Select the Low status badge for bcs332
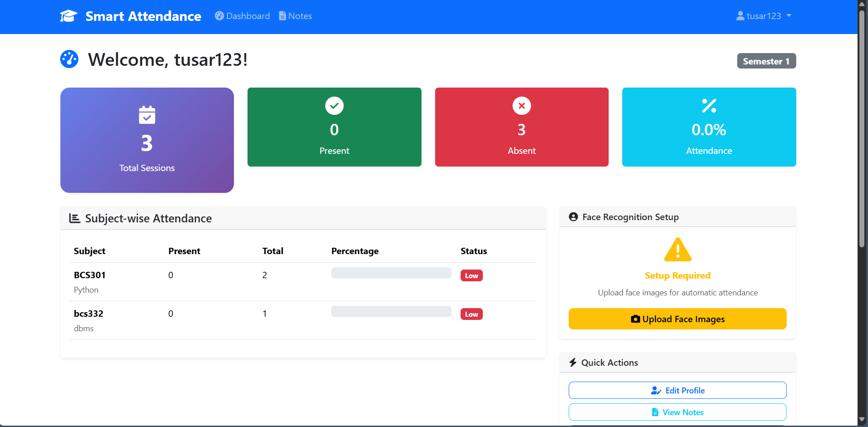This screenshot has height=427, width=868. 471,314
